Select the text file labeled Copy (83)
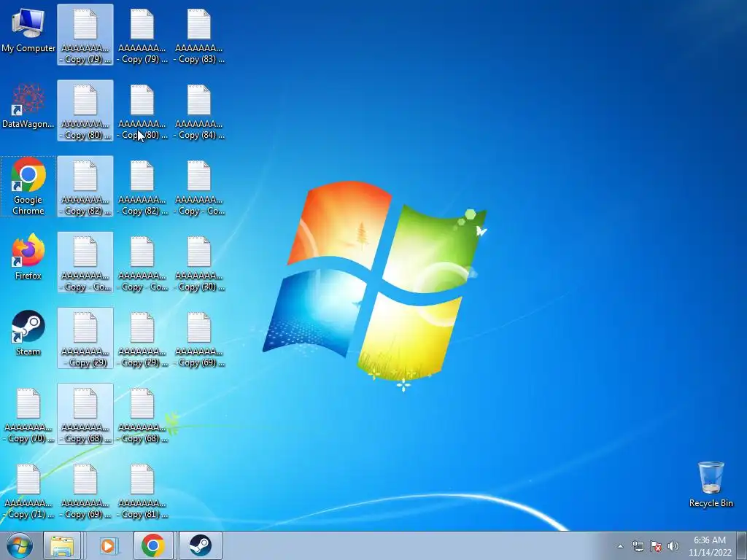Viewport: 747px width, 560px height. click(x=199, y=36)
